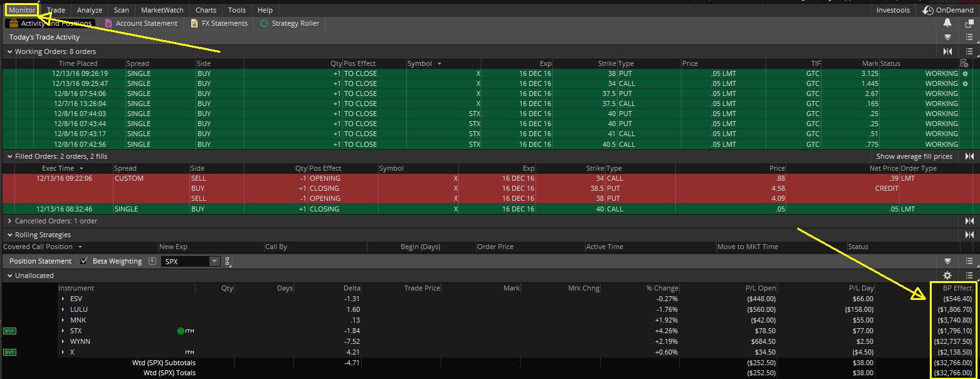Collapse Position Statement with double-arrow icon

947,261
